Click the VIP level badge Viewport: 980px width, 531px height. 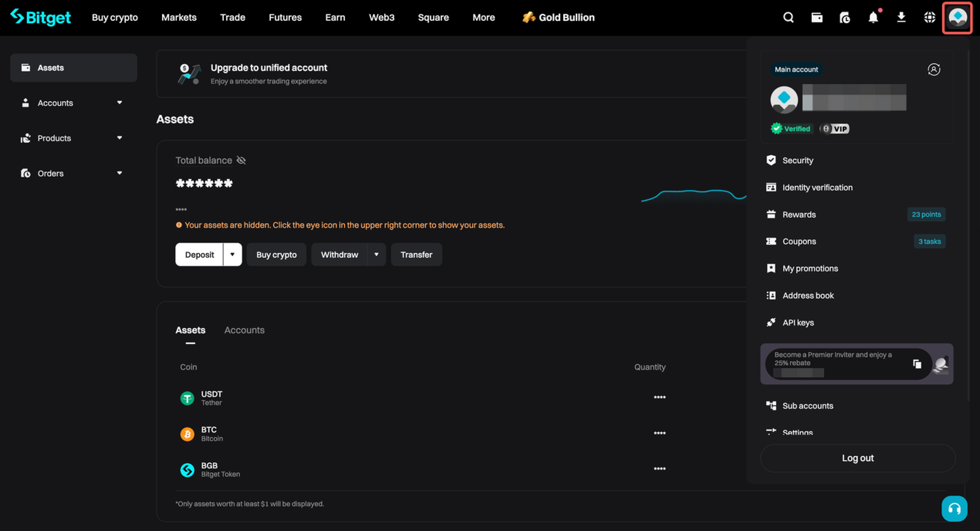835,129
